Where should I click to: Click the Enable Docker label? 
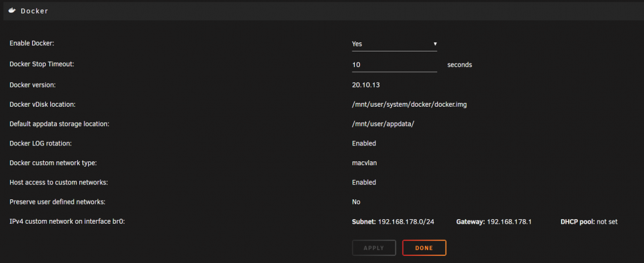[32, 42]
